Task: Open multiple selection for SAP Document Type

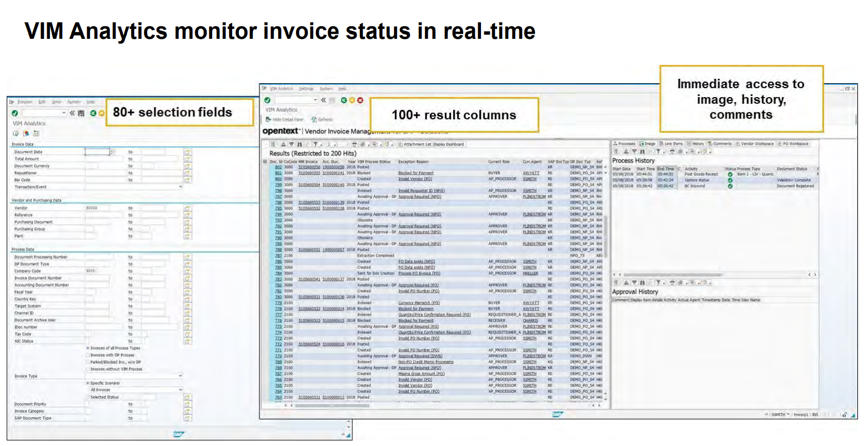Action: tap(187, 418)
